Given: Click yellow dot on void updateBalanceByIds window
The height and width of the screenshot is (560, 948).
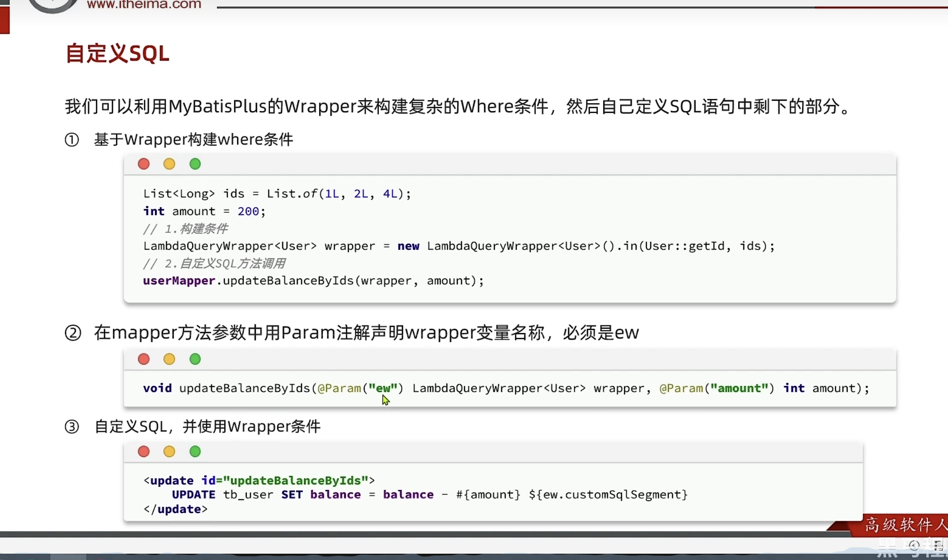Looking at the screenshot, I should [169, 359].
